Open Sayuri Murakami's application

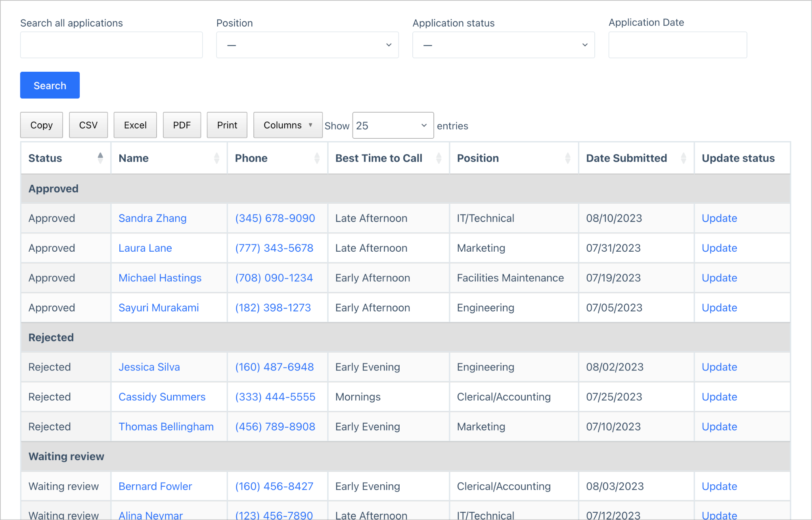(x=159, y=308)
